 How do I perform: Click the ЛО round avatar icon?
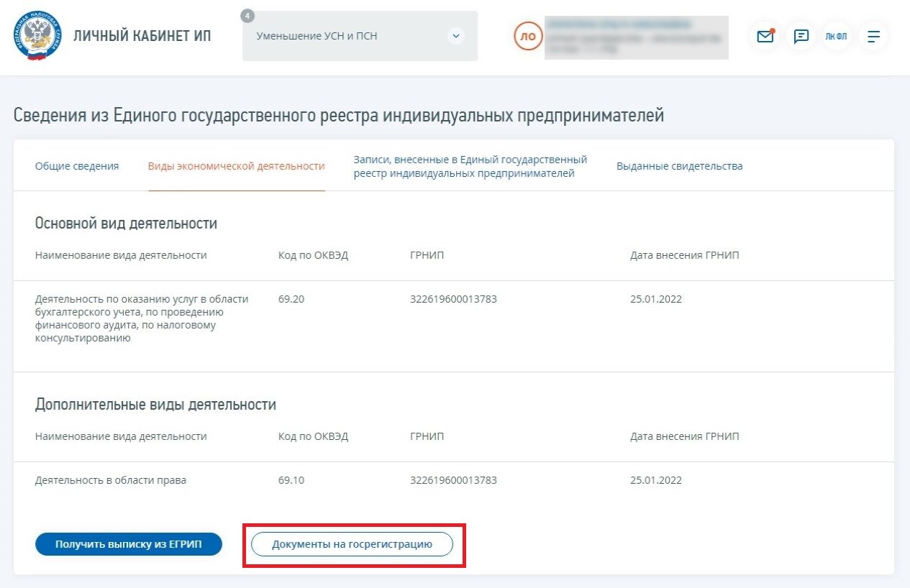pos(528,37)
